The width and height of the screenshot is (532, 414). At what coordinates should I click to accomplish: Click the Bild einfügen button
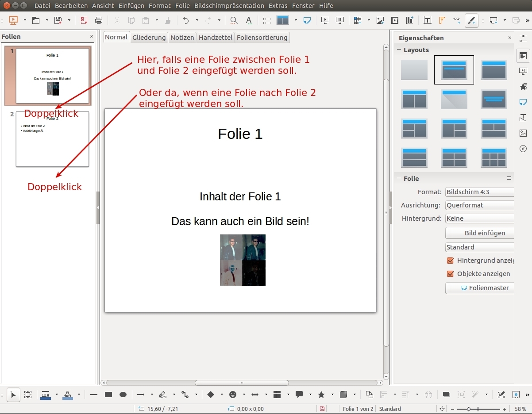pos(479,233)
